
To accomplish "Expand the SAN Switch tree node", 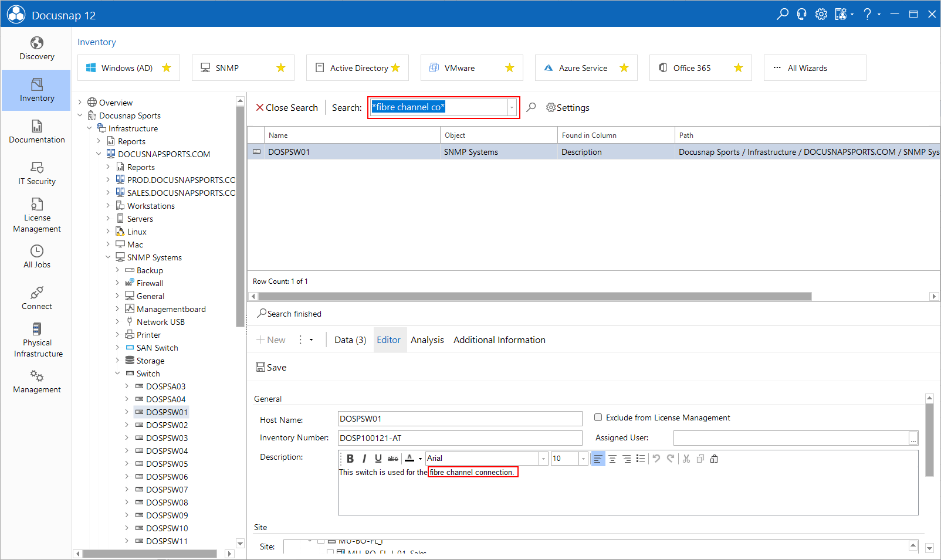I will pyautogui.click(x=117, y=347).
